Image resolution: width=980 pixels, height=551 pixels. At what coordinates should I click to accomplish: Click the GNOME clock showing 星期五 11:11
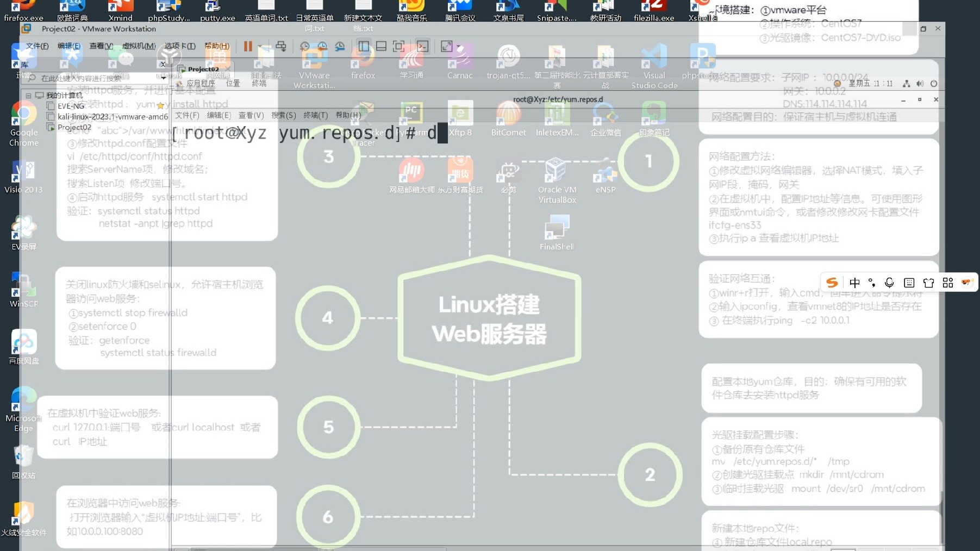click(870, 83)
